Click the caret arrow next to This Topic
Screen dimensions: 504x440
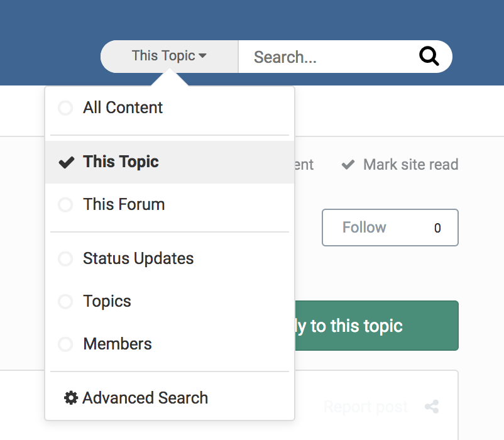(x=202, y=56)
